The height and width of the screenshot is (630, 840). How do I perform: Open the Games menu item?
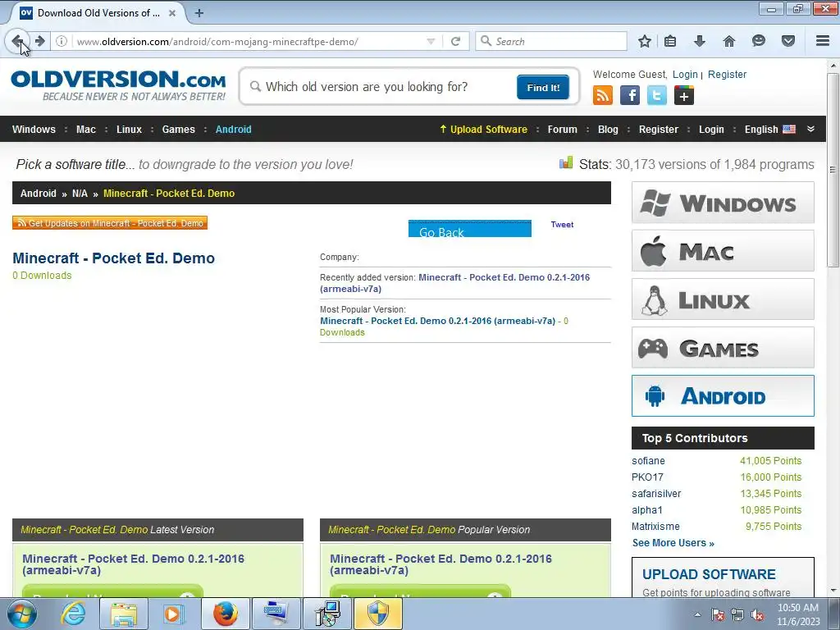pyautogui.click(x=178, y=129)
